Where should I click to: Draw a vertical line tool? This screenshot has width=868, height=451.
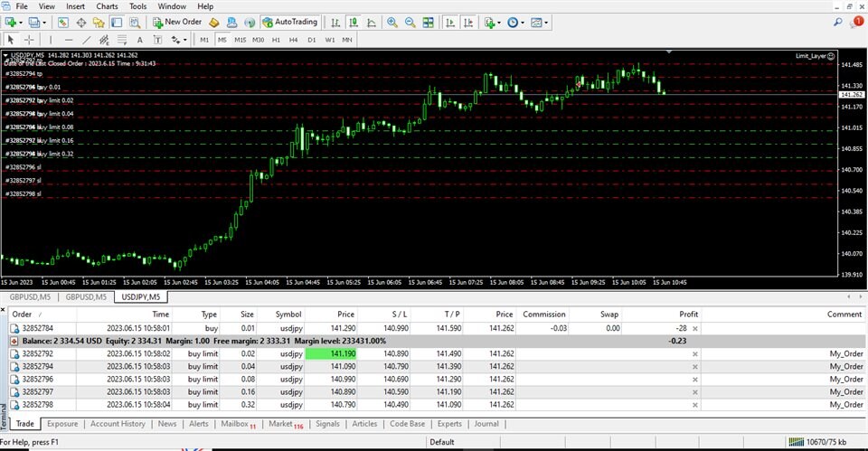point(51,40)
